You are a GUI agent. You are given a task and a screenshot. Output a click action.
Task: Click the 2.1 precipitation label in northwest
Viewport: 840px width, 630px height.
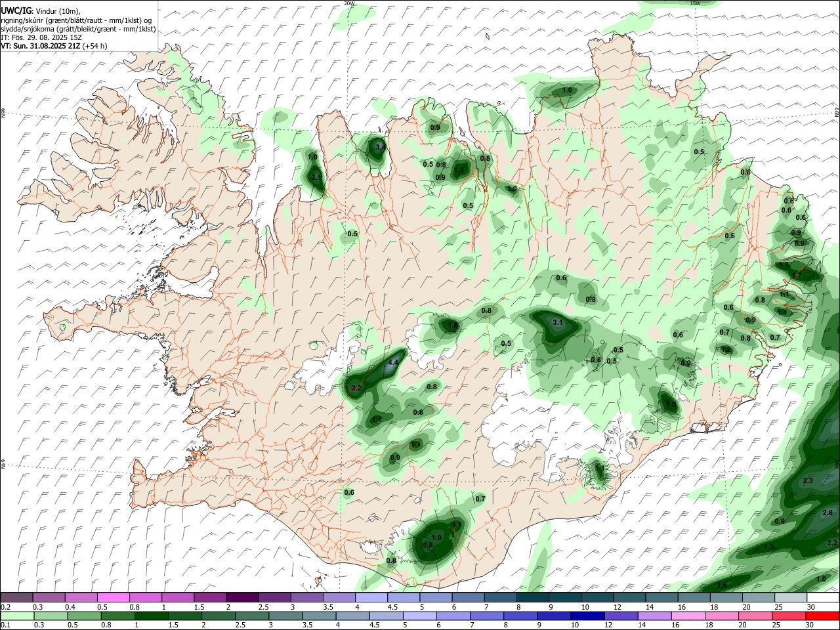coord(316,177)
